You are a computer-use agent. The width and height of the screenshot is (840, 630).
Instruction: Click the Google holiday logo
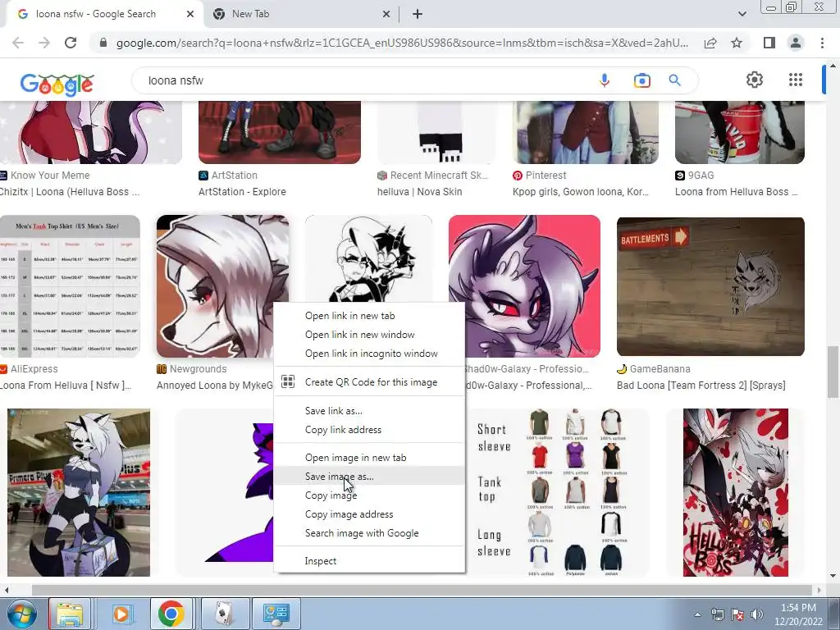pos(57,84)
